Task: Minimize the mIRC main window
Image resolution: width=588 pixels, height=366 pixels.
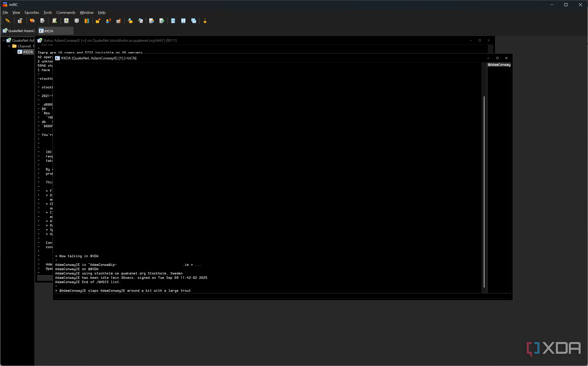Action: tap(552, 5)
